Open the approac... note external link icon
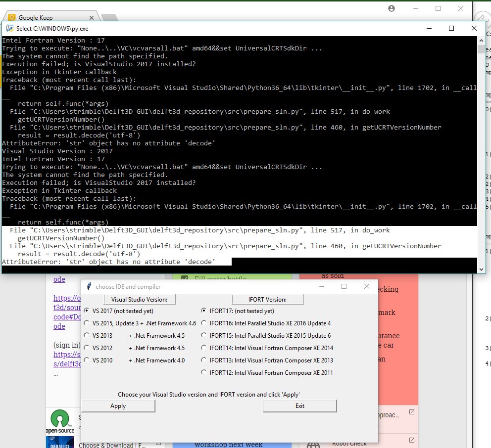This screenshot has width=491, height=448. 412,412
